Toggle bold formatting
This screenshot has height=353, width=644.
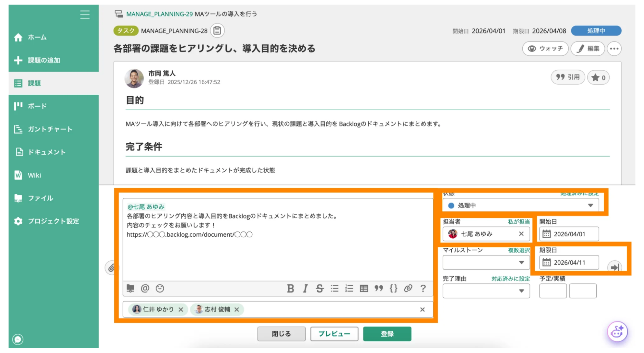290,288
